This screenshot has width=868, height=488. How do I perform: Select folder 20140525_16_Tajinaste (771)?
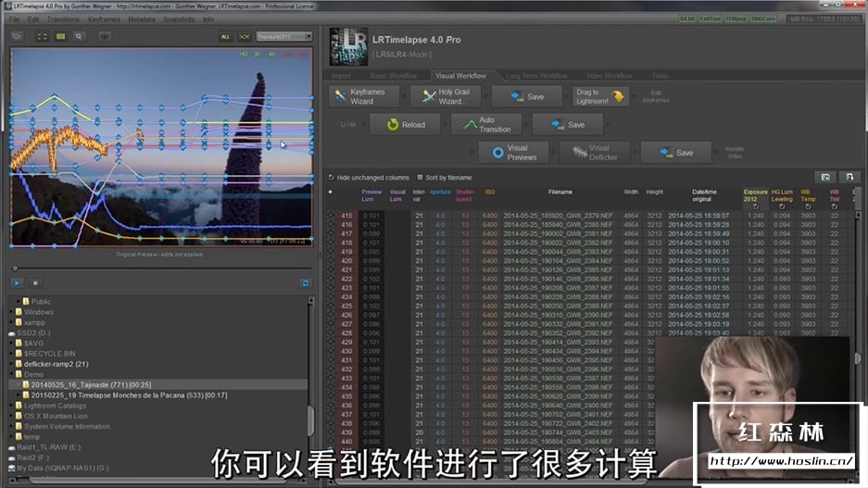tap(91, 384)
